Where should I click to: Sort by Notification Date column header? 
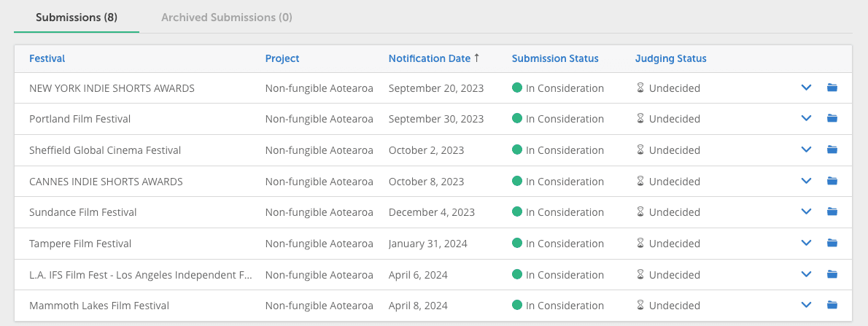(x=430, y=58)
